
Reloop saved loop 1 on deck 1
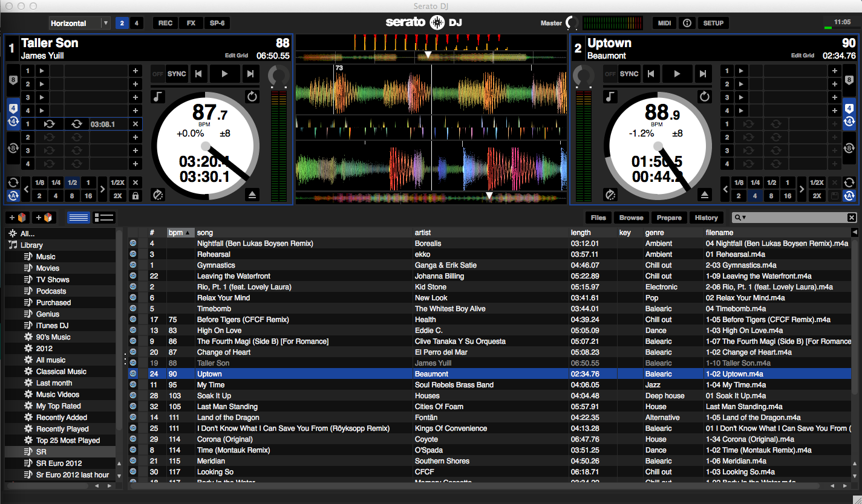(x=76, y=124)
